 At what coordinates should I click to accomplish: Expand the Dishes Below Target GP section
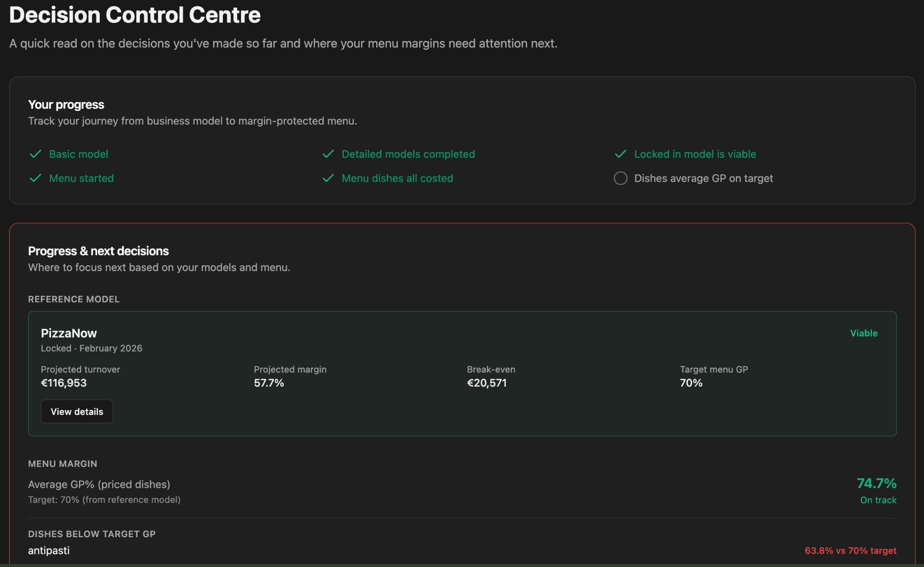[92, 534]
